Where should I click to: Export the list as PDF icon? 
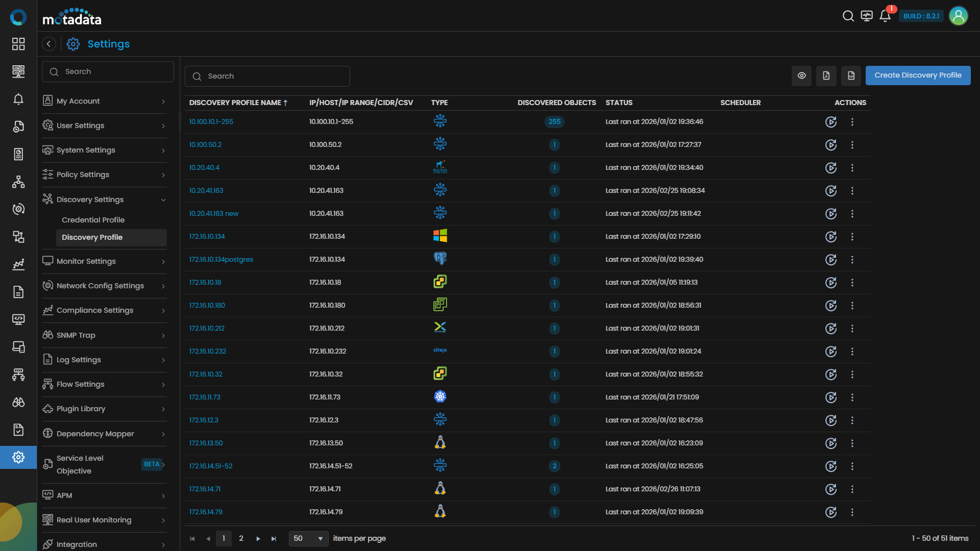point(826,76)
